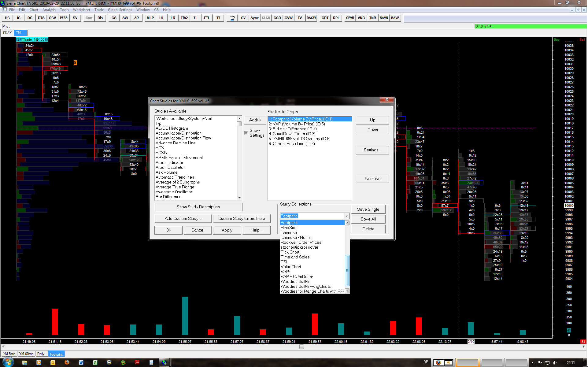The image size is (588, 367).
Task: Click the Studies Available scrollbar thumb
Action: (239, 124)
